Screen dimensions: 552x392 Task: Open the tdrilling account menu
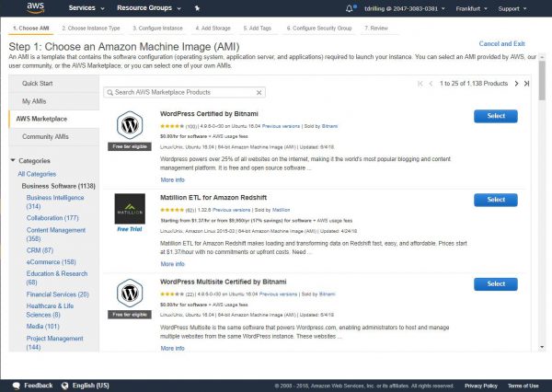[405, 8]
